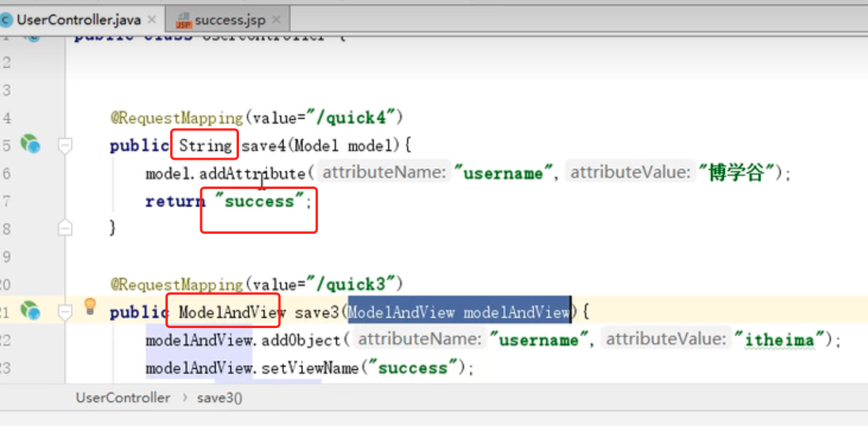868x426 pixels.
Task: Open the success.jsp tab
Action: tap(229, 21)
